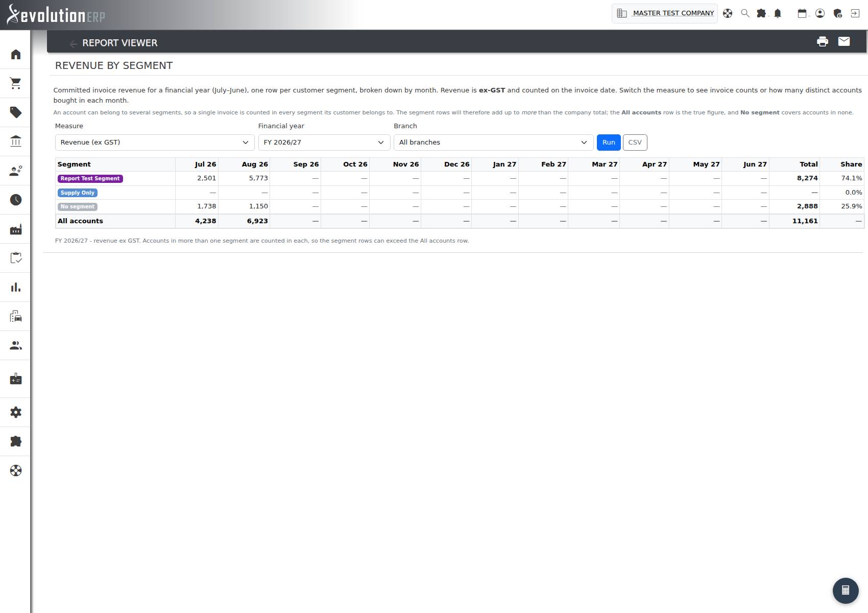868x613 pixels.
Task: Open the search magnifier icon
Action: (745, 13)
